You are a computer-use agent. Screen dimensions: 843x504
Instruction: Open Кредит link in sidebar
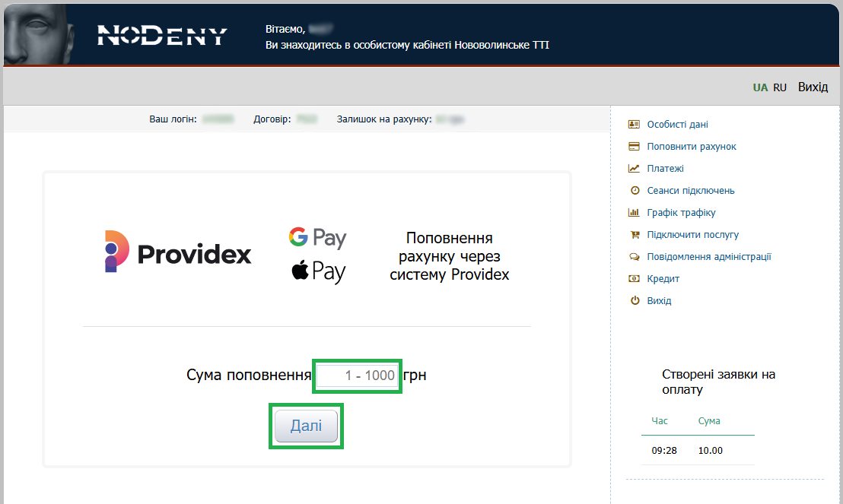(x=663, y=278)
